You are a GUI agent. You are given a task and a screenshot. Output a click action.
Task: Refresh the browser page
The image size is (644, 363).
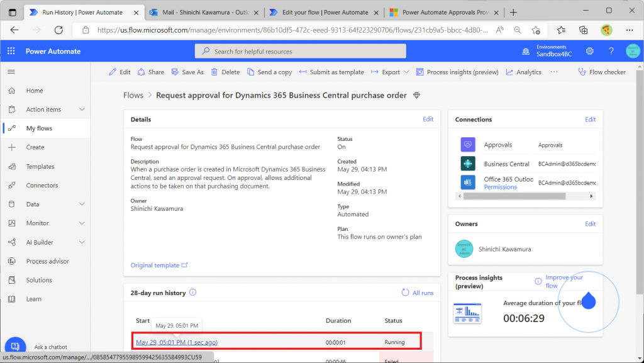(x=58, y=30)
